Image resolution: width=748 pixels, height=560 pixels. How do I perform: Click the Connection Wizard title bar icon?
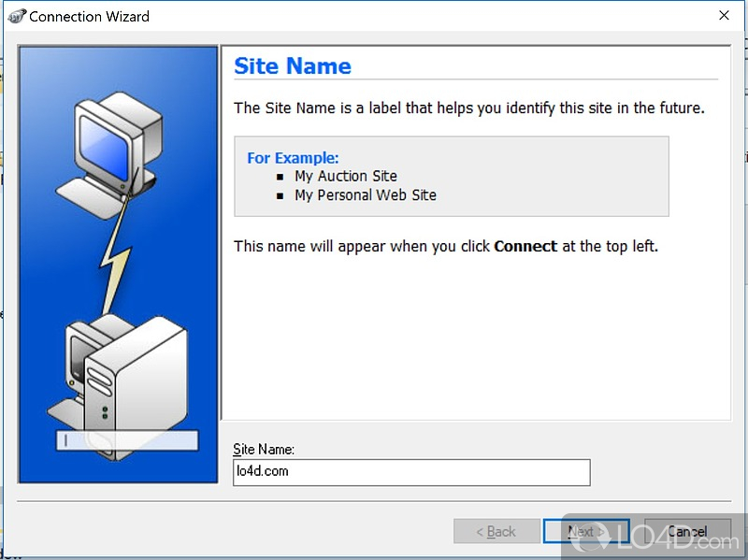coord(17,17)
